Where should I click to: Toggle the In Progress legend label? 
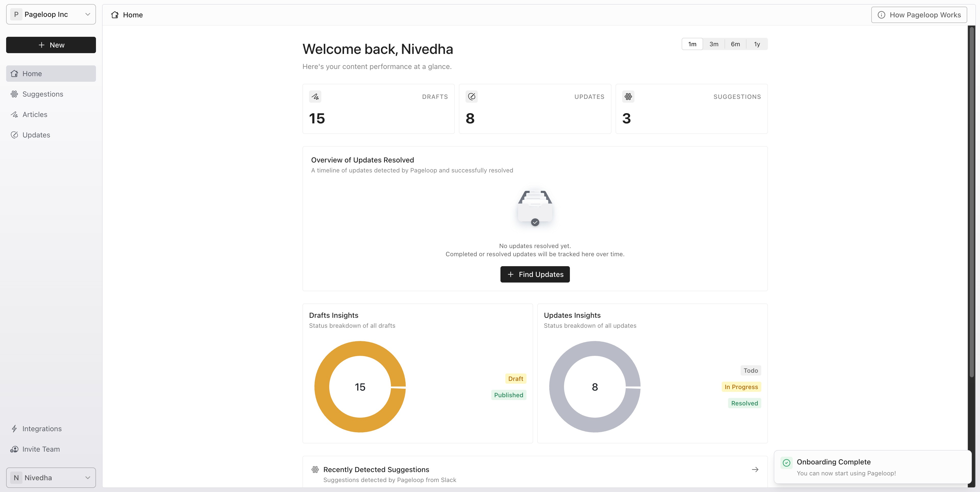point(741,387)
